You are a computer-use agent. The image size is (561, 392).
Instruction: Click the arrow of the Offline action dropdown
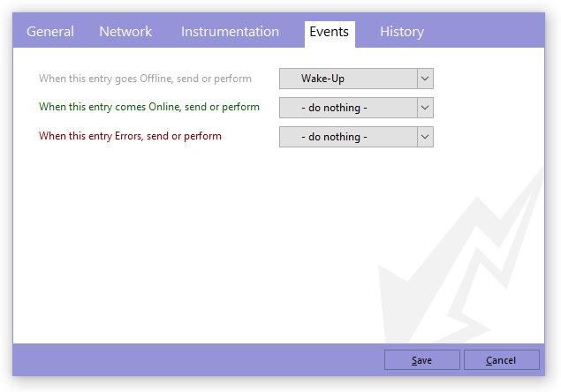425,79
